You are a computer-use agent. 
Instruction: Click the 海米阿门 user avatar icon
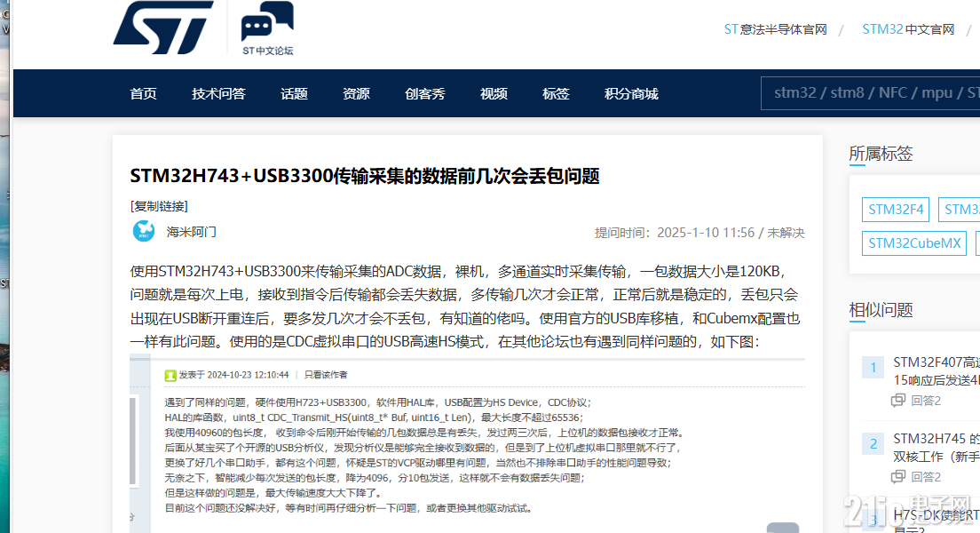(144, 232)
